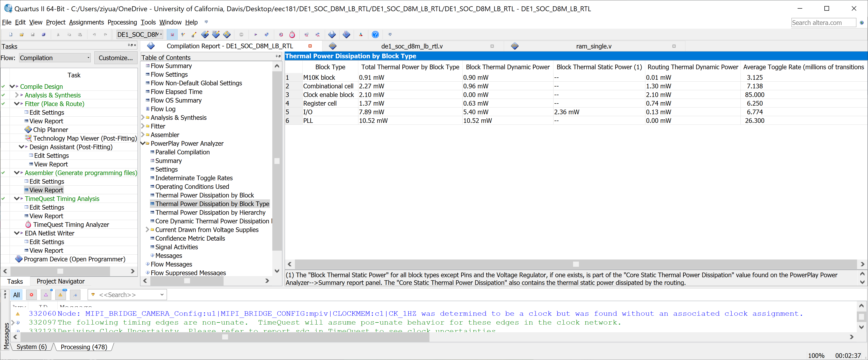Open Thermal Power Dissipation by Hierarchy report
This screenshot has height=360, width=868.
pos(210,213)
